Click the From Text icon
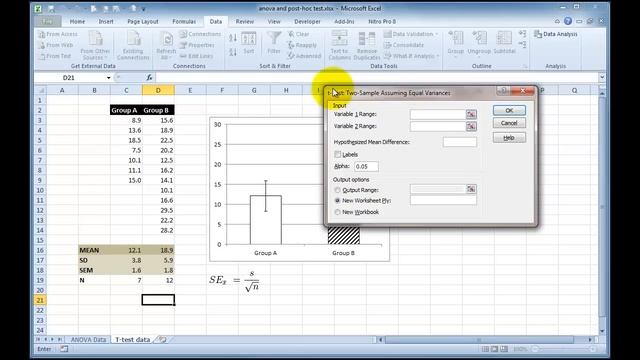The height and width of the screenshot is (360, 640). [42, 56]
